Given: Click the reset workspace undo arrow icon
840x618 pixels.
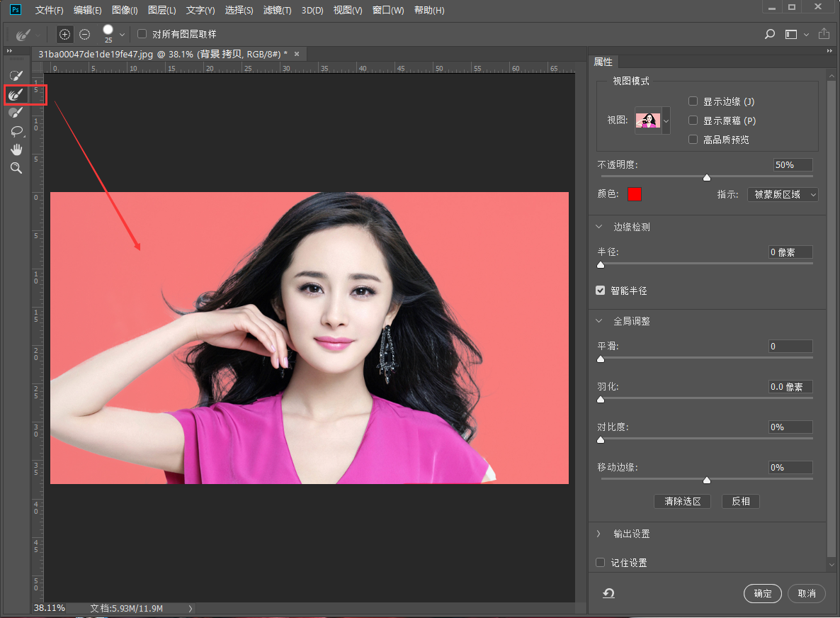Looking at the screenshot, I should (608, 593).
